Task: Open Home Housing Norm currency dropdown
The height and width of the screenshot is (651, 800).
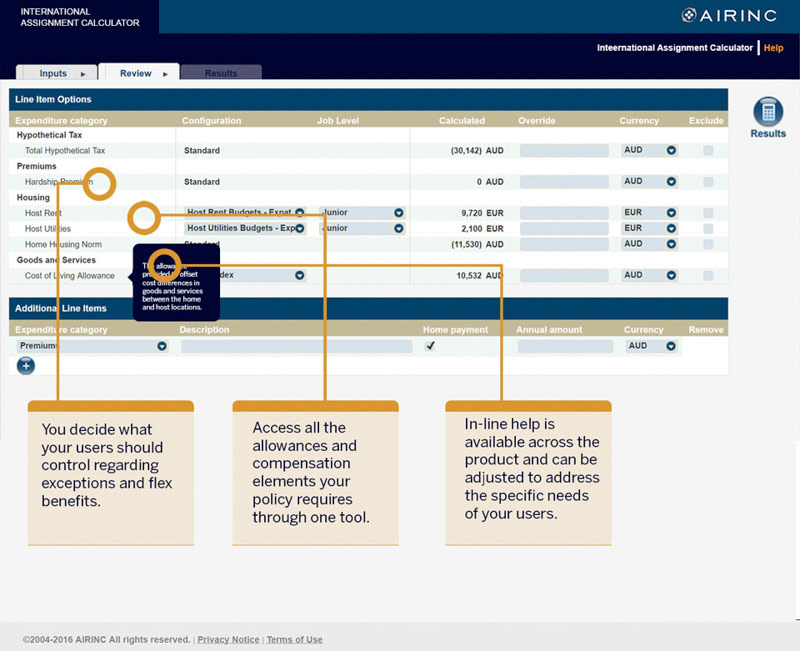Action: pyautogui.click(x=649, y=244)
